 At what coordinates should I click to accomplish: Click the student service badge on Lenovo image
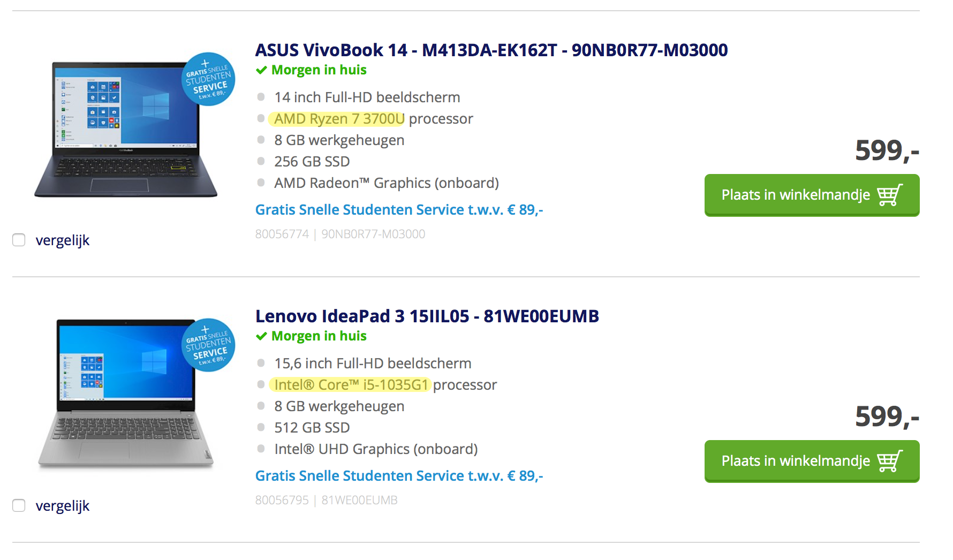click(208, 345)
